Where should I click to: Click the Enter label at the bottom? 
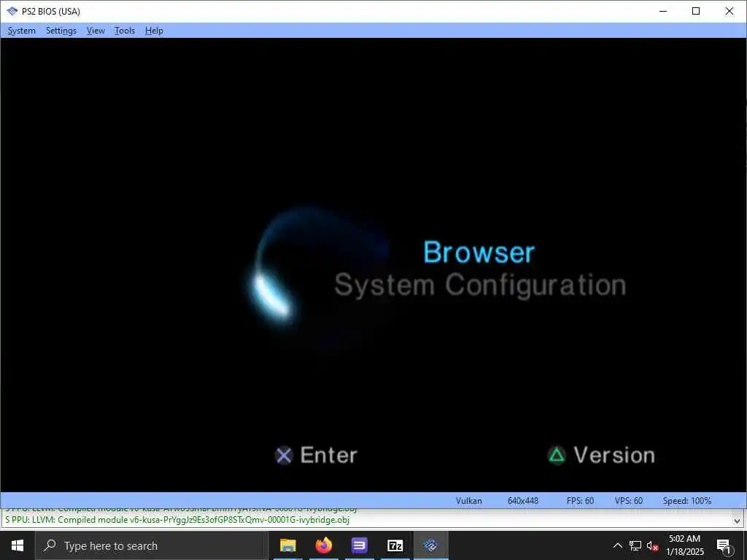coord(329,455)
